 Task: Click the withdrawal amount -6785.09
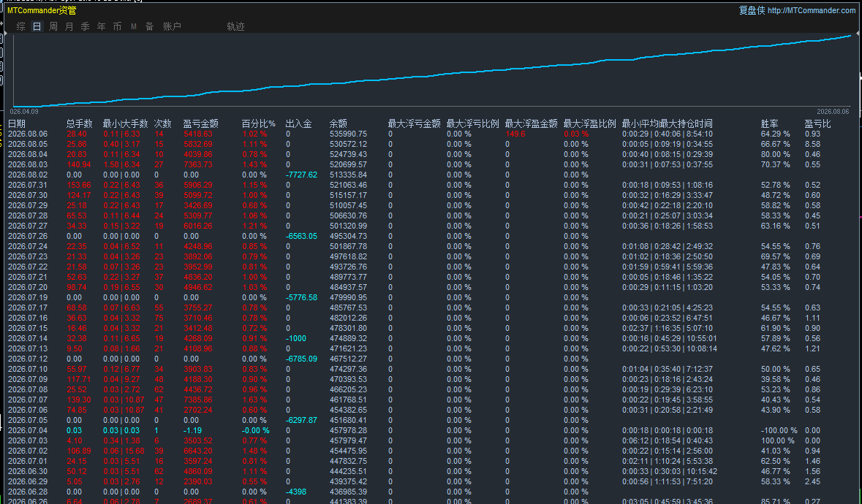pos(301,359)
